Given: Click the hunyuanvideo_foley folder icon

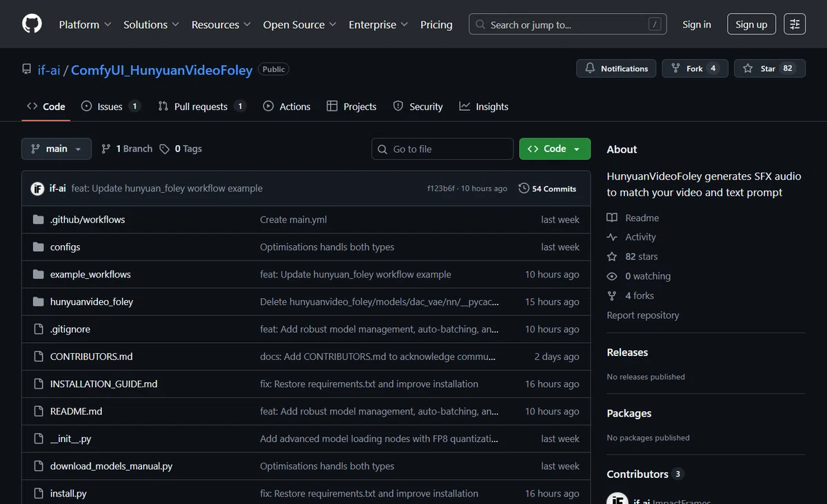Looking at the screenshot, I should click(x=39, y=302).
